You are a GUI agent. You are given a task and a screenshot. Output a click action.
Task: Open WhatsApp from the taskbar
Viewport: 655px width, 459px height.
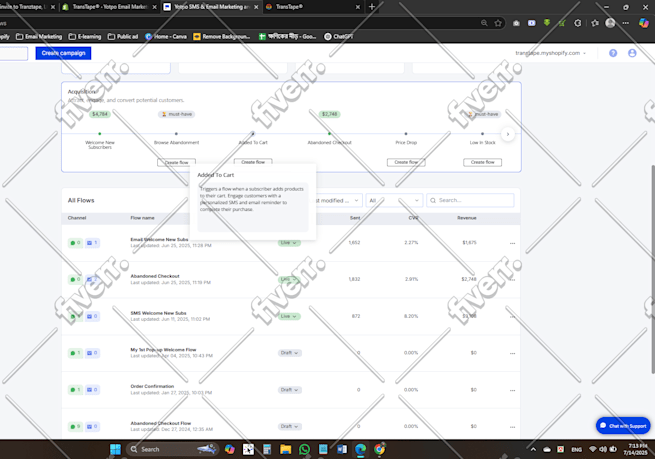point(305,449)
